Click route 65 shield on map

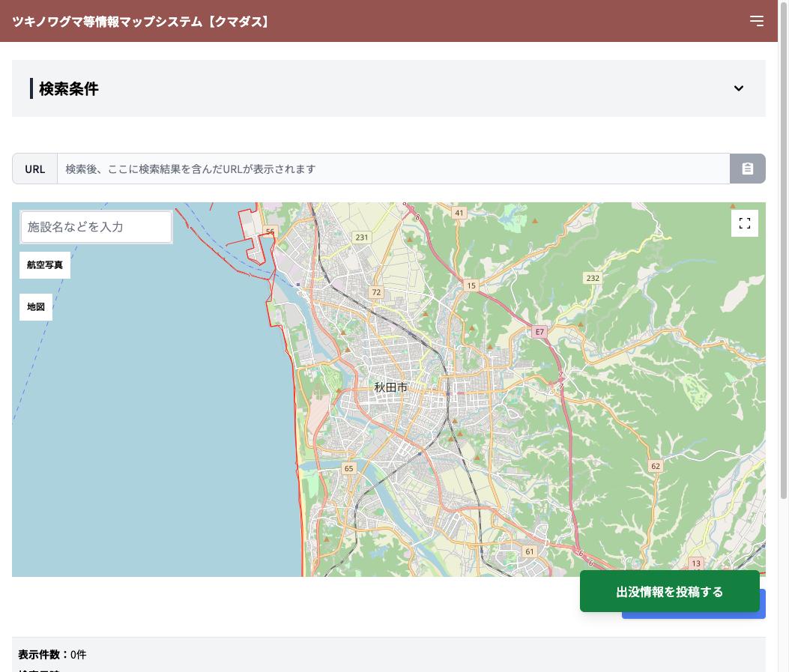348,468
